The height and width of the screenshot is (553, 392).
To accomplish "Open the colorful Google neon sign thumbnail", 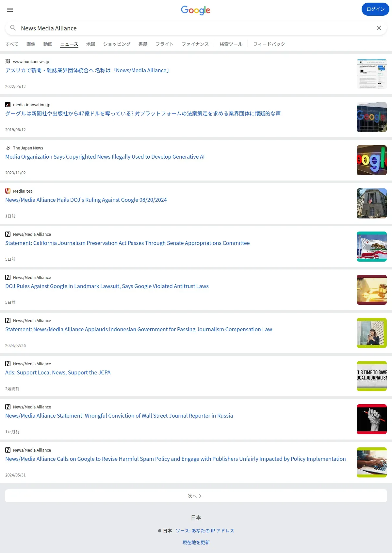I will pyautogui.click(x=372, y=160).
